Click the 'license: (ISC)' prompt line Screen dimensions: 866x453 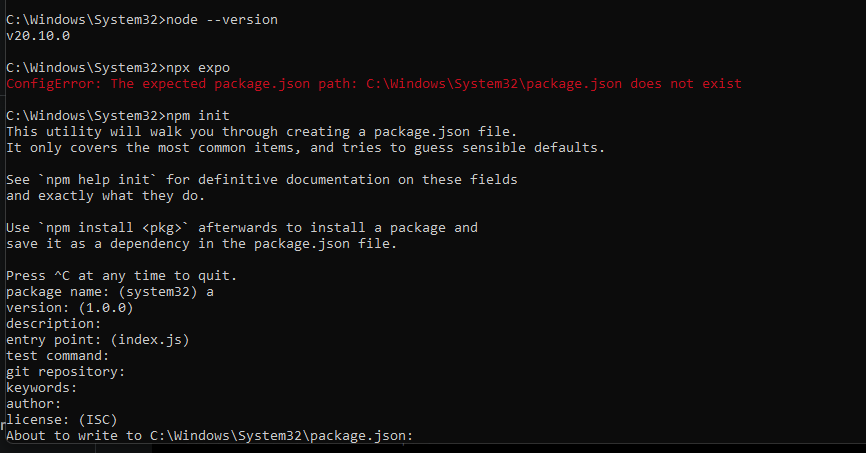tap(62, 420)
